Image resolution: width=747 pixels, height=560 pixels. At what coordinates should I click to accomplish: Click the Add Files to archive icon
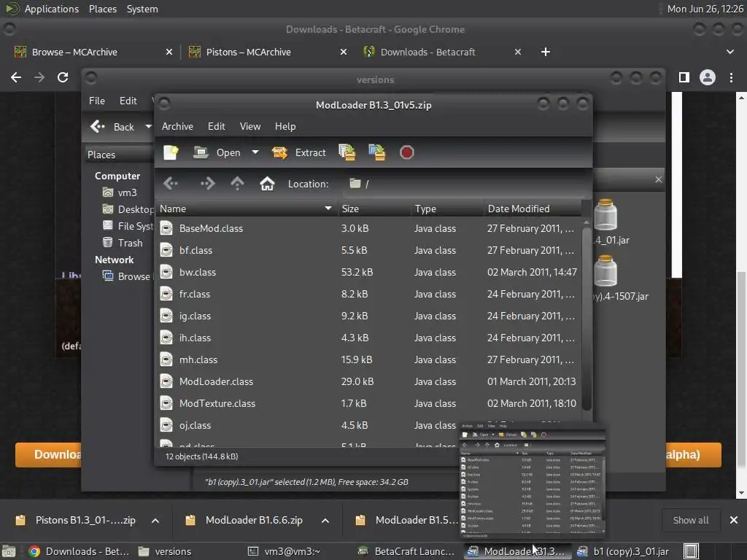pos(347,152)
